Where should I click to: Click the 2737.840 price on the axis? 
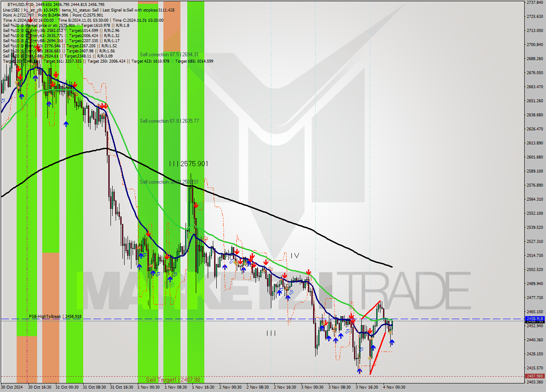pyautogui.click(x=534, y=3)
